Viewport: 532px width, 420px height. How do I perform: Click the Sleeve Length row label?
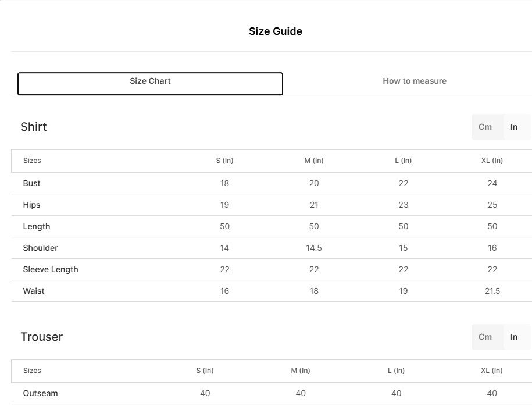[51, 269]
